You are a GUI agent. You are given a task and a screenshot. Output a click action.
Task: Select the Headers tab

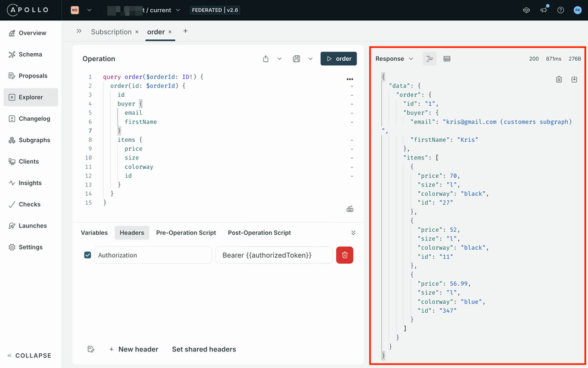[x=132, y=233]
